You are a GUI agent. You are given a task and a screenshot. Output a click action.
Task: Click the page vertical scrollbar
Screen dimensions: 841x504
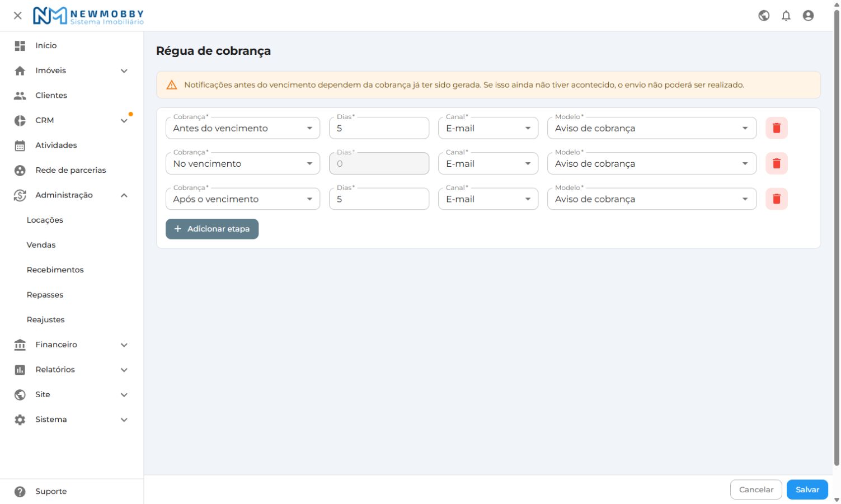pyautogui.click(x=837, y=238)
